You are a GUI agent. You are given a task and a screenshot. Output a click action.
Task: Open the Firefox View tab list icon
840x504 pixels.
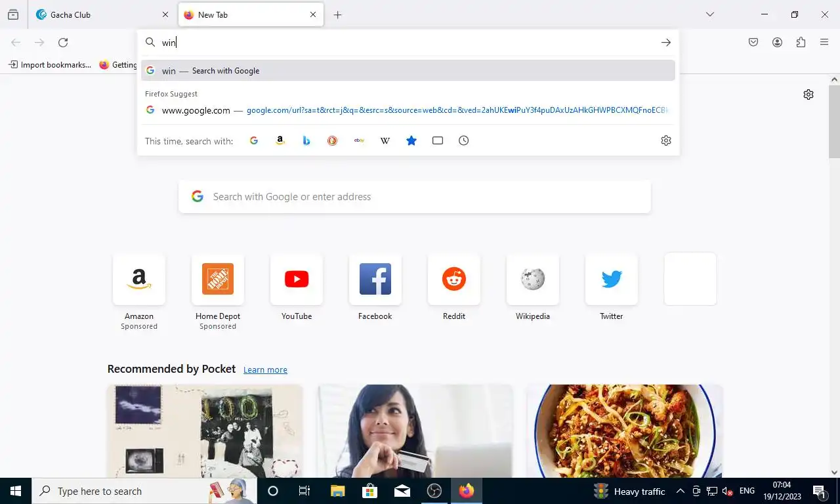(12, 14)
